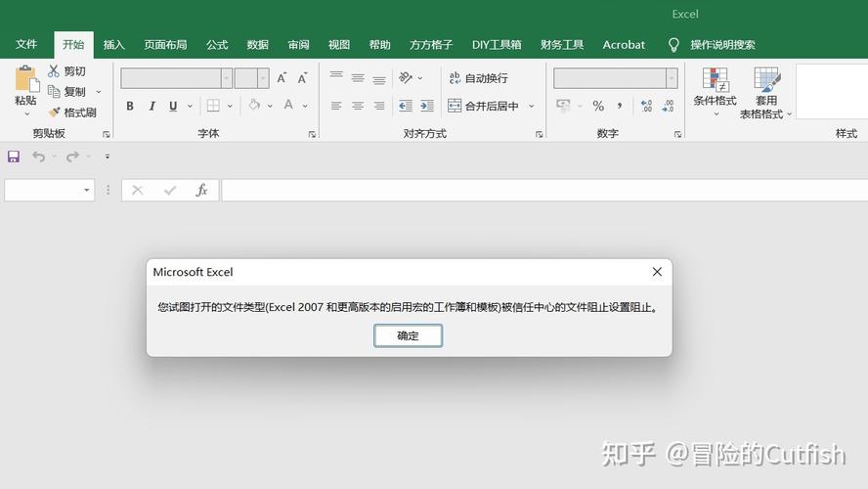Apply Percent style format
The image size is (868, 489).
[598, 106]
